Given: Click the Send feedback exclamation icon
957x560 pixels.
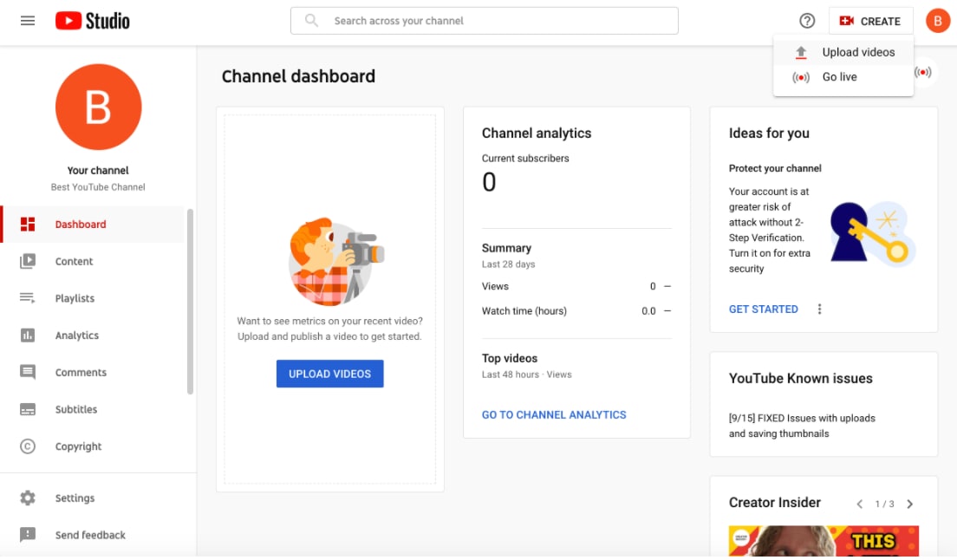Looking at the screenshot, I should (x=28, y=534).
